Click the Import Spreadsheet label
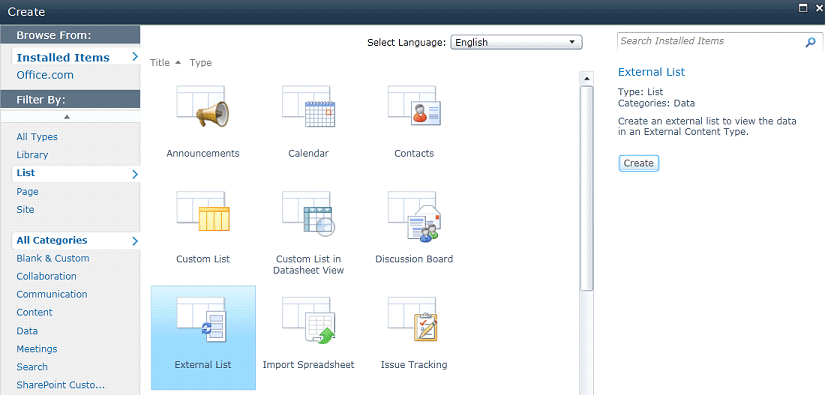 [308, 364]
